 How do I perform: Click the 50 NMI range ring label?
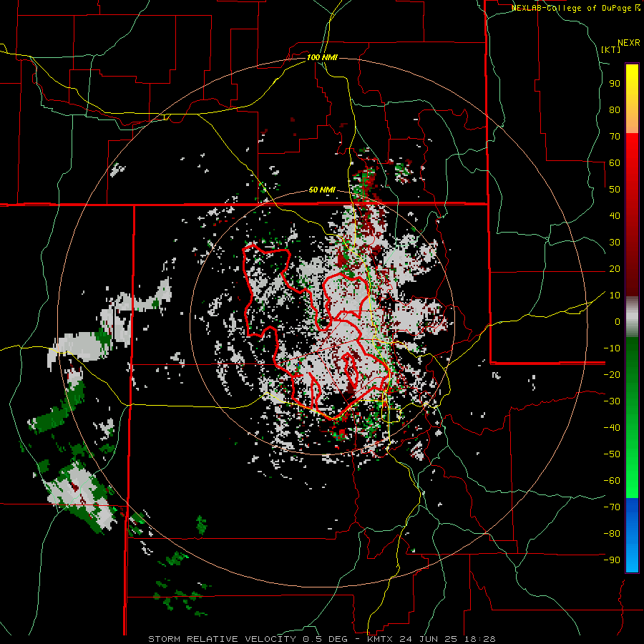coord(322,190)
